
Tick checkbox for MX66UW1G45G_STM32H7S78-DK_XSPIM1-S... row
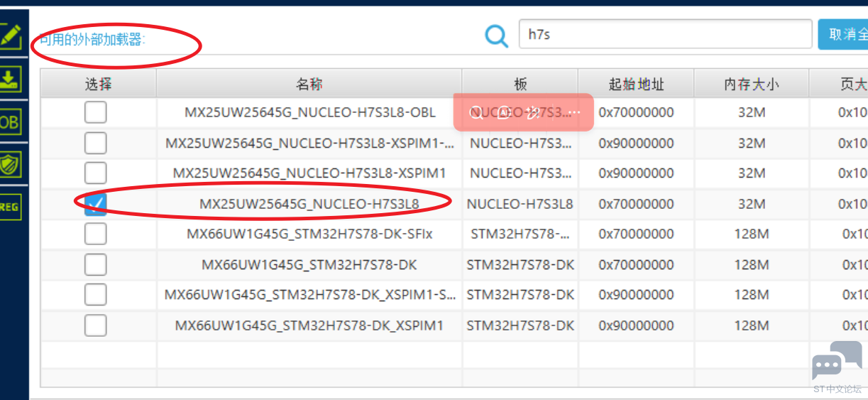tap(96, 295)
